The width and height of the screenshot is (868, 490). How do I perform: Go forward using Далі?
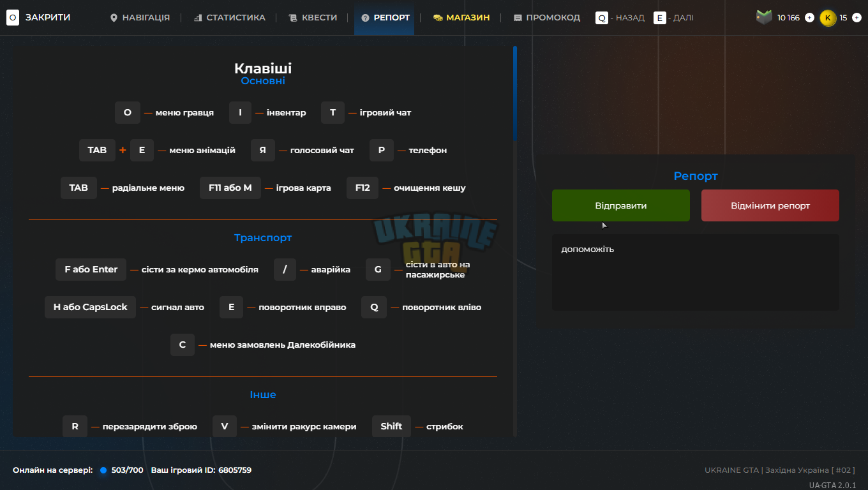click(x=684, y=18)
